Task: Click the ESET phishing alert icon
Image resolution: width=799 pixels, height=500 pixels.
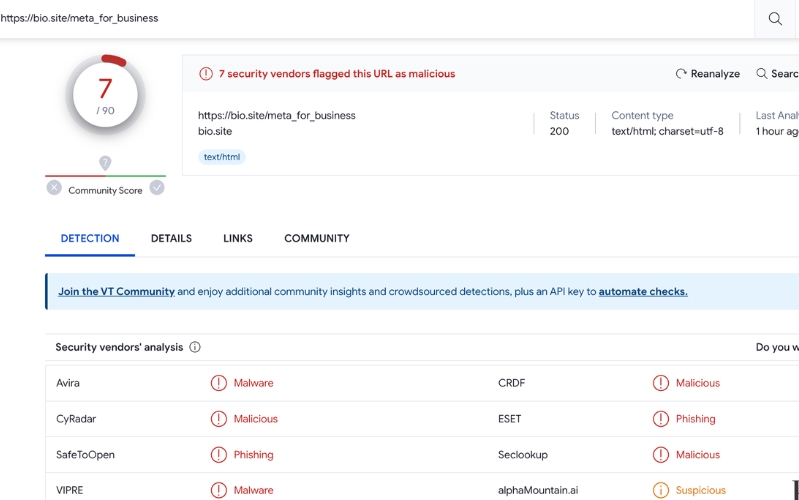Action: (661, 419)
